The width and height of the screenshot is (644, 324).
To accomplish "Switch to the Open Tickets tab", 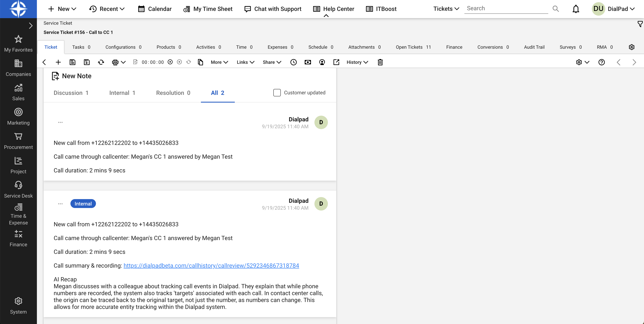I will 414,47.
